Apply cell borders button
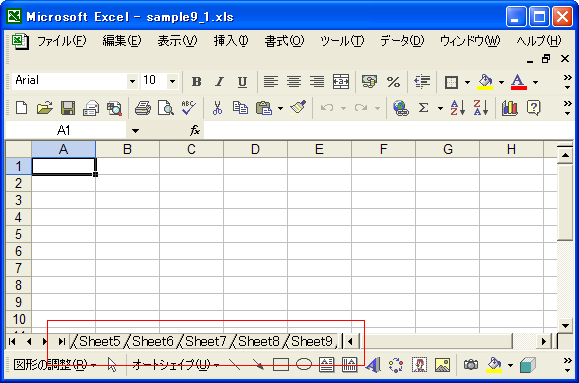This screenshot has width=579, height=383. pyautogui.click(x=451, y=82)
